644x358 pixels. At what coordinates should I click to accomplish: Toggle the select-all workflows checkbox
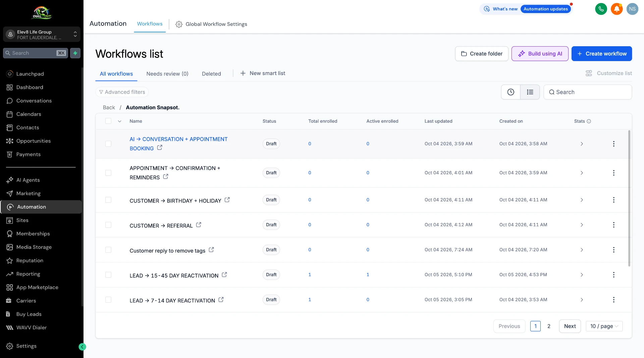tap(108, 121)
